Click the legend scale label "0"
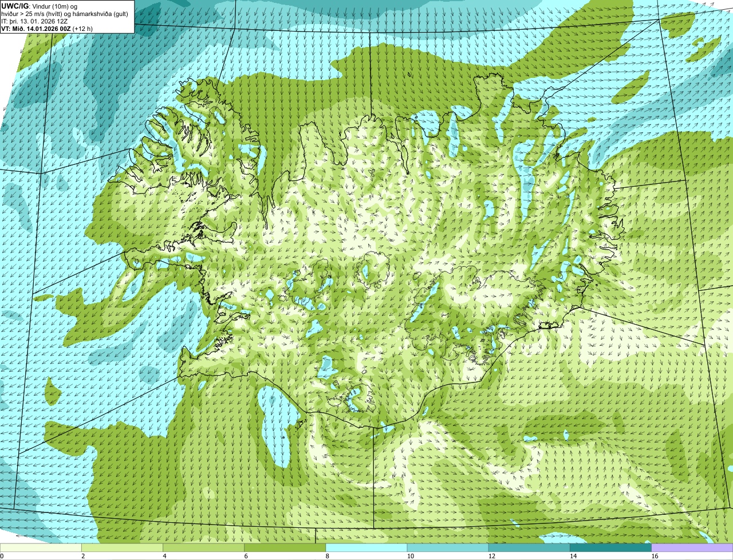Screen dimensions: 733x560 tap(2, 556)
